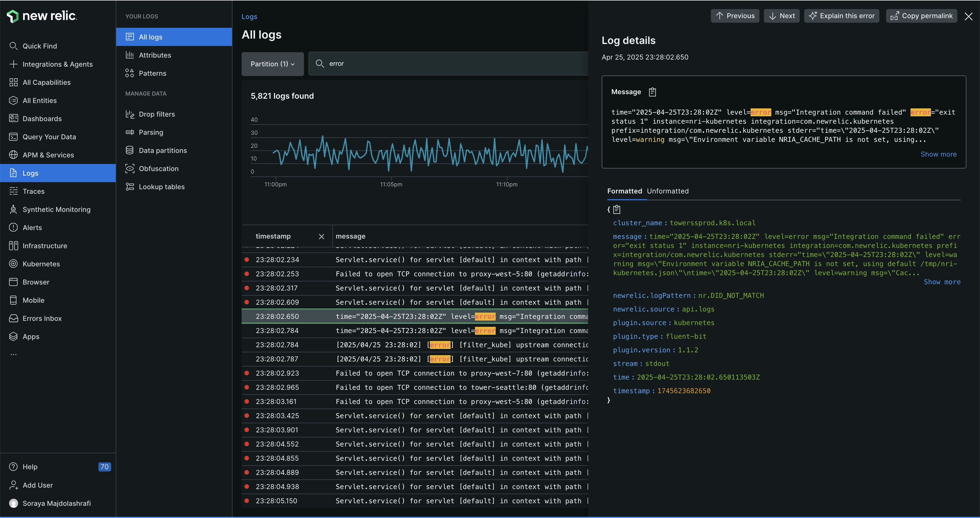Open Traces from the sidebar

(x=34, y=191)
